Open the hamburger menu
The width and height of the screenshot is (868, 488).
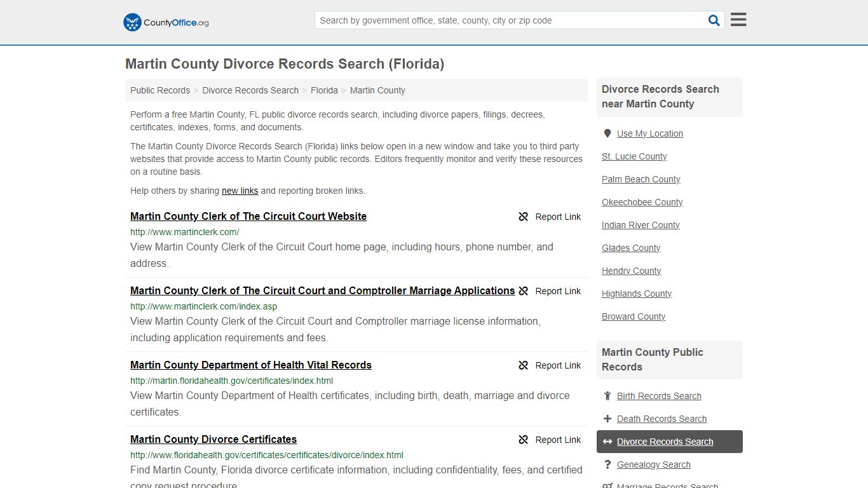(x=738, y=20)
